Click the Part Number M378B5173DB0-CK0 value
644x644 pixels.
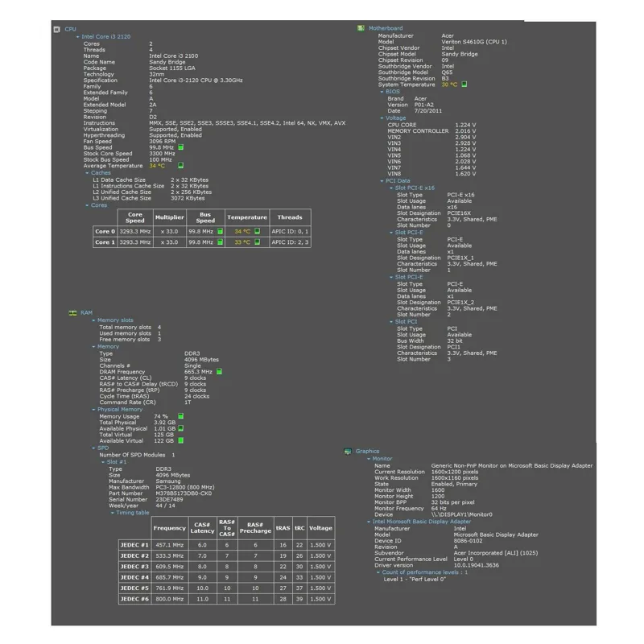[184, 493]
